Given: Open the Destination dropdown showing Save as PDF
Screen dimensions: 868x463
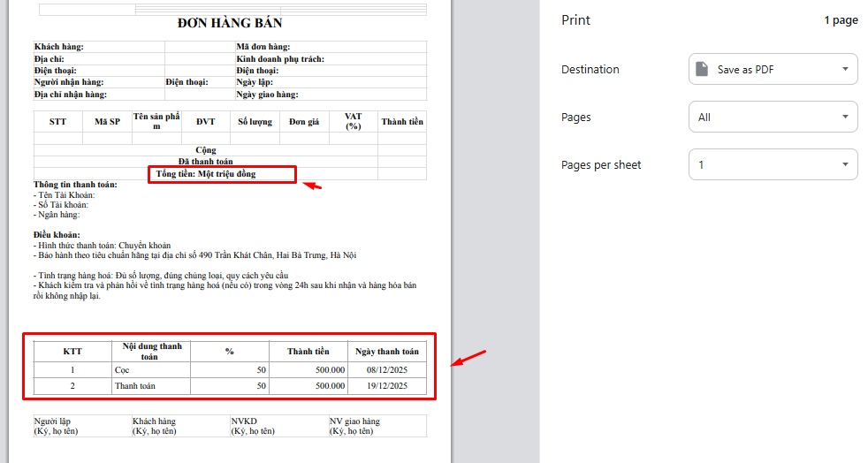Looking at the screenshot, I should click(x=773, y=70).
